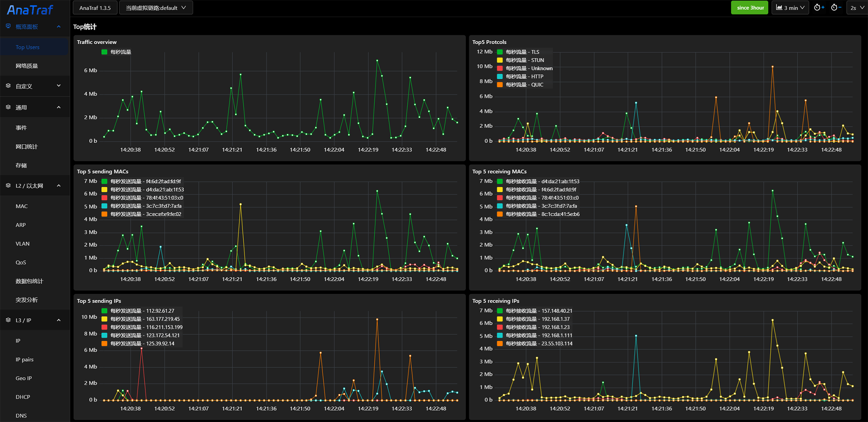868x422 pixels.
Task: Toggle sending IP 163.177.219.45 legend entry
Action: point(141,319)
